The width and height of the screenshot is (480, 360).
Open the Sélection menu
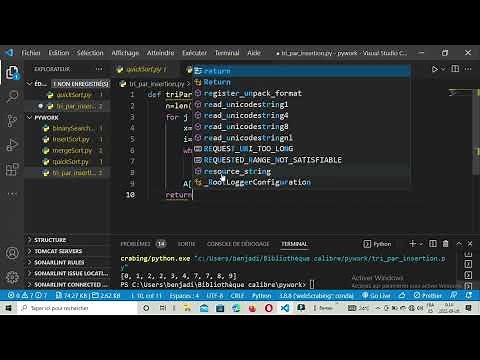point(90,53)
